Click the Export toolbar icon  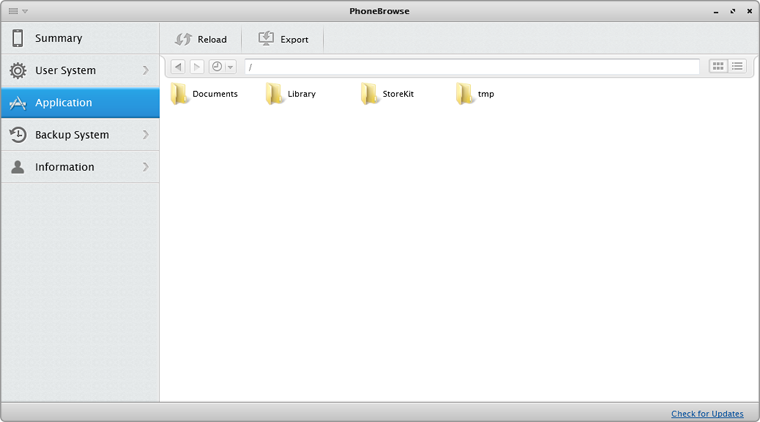coord(267,39)
